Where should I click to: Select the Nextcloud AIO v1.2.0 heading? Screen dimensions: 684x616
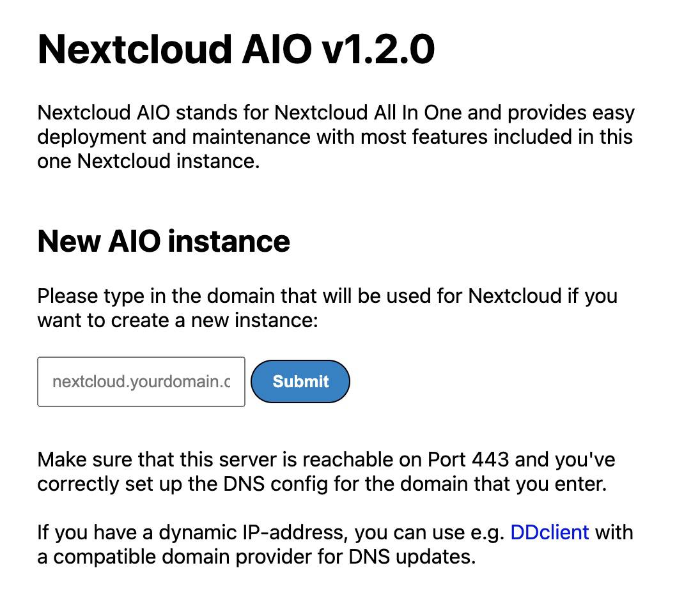237,50
